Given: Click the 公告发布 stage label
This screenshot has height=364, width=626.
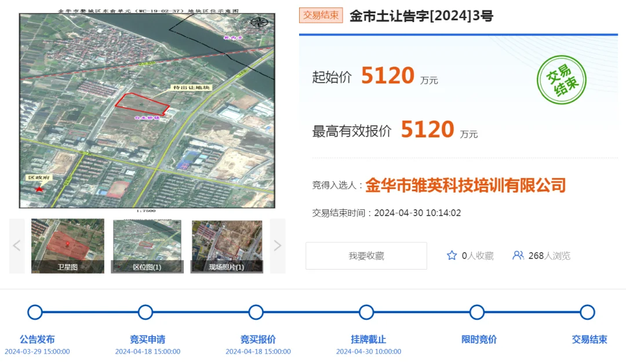Looking at the screenshot, I should click(x=37, y=339).
